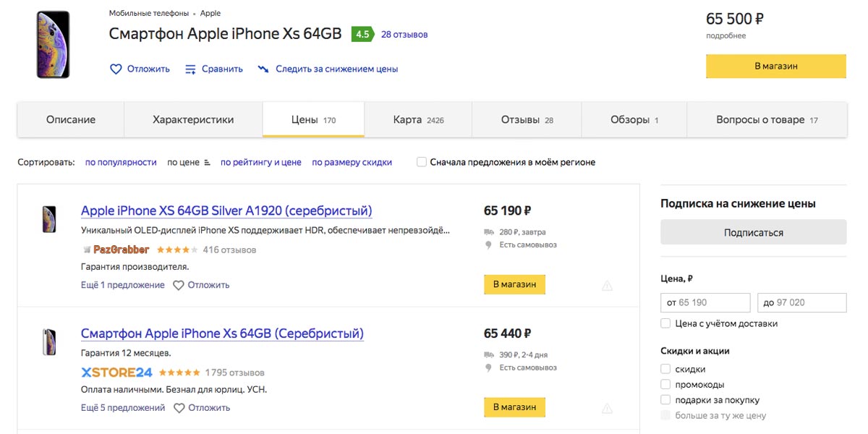Open the Отзывы 28 tab
868x434 pixels.
click(527, 119)
